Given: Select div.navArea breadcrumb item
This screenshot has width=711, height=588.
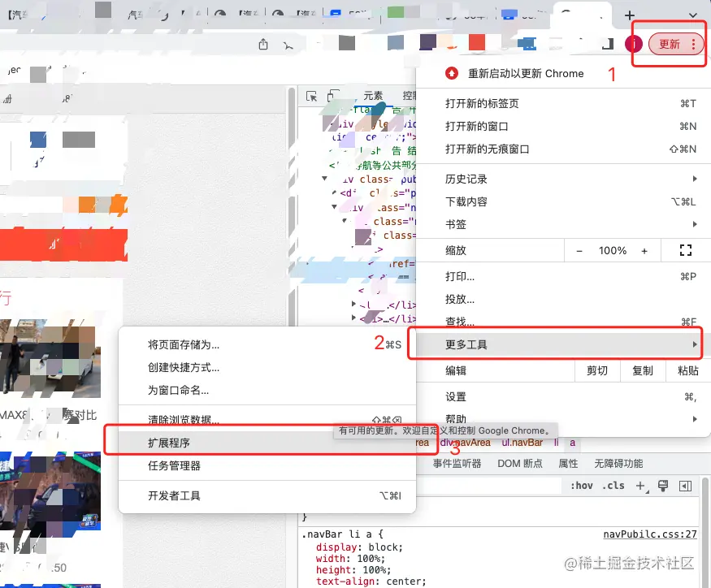Looking at the screenshot, I should 466,443.
